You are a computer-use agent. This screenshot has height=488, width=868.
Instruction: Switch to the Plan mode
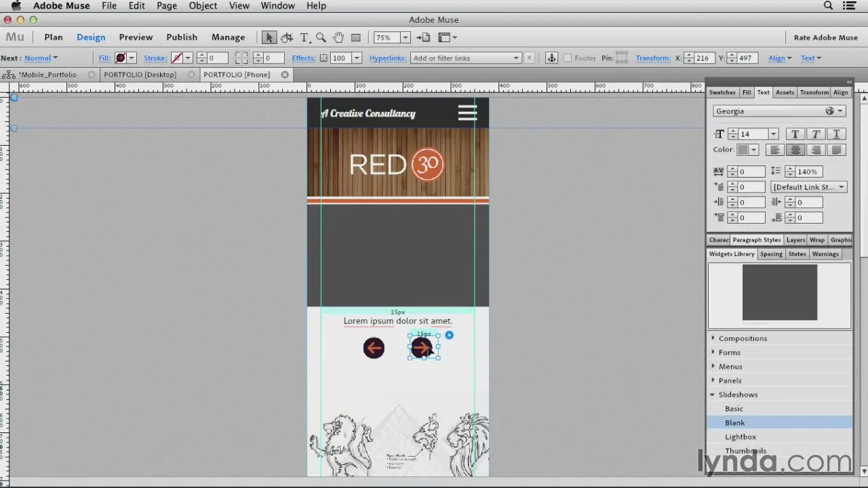pyautogui.click(x=54, y=37)
